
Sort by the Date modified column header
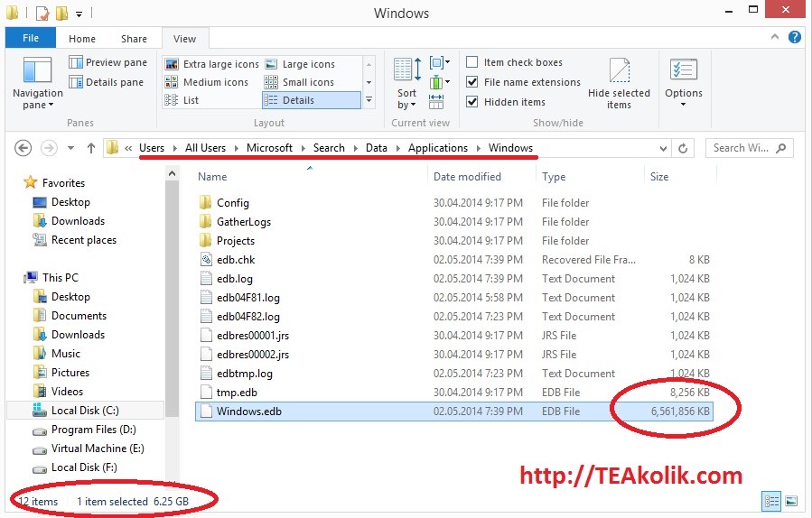[x=467, y=177]
